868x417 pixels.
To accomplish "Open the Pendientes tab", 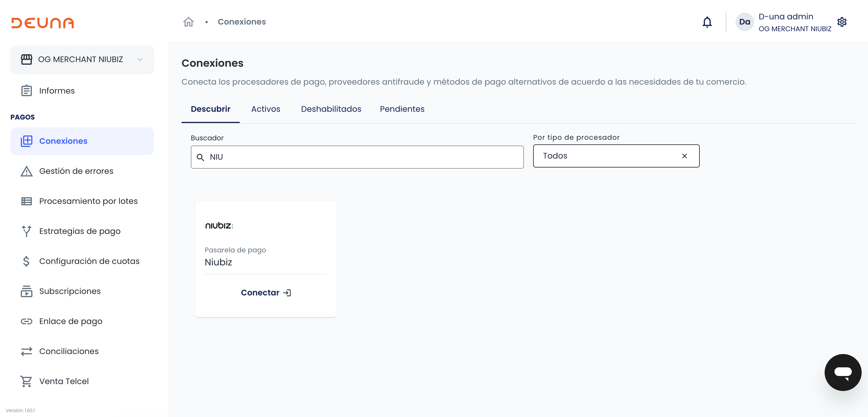I will point(402,109).
